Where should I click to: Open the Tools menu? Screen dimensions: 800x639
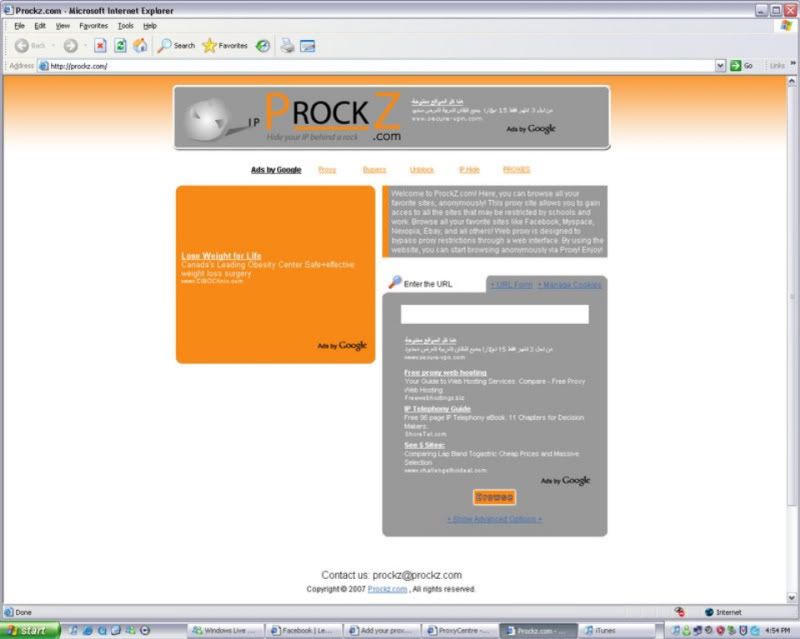[124, 25]
